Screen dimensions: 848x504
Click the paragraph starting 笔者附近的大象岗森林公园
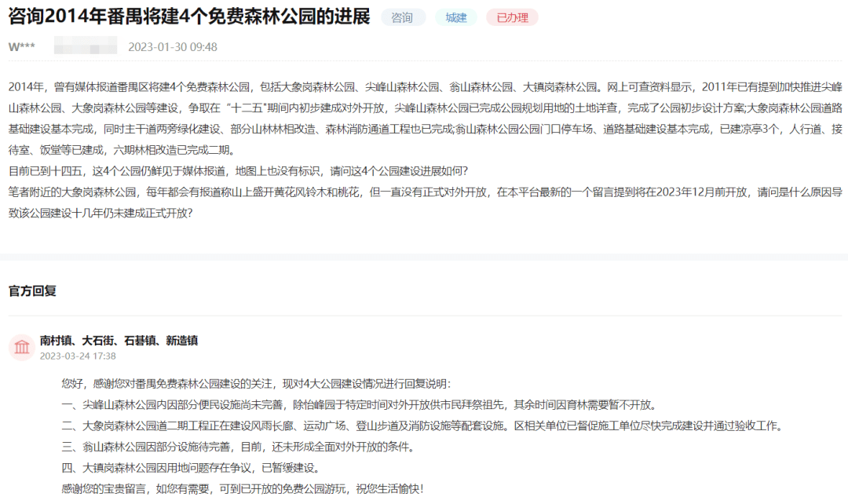coord(424,202)
